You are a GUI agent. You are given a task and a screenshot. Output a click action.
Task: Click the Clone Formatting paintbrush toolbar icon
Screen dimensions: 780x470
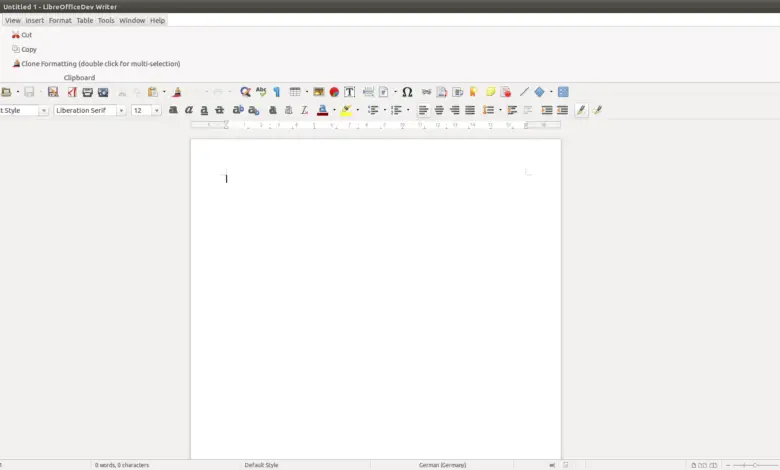pyautogui.click(x=177, y=92)
